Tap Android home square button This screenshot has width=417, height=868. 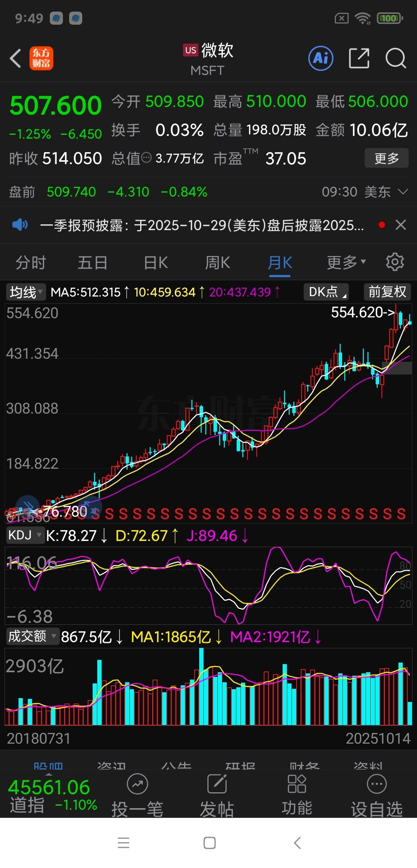click(x=210, y=843)
